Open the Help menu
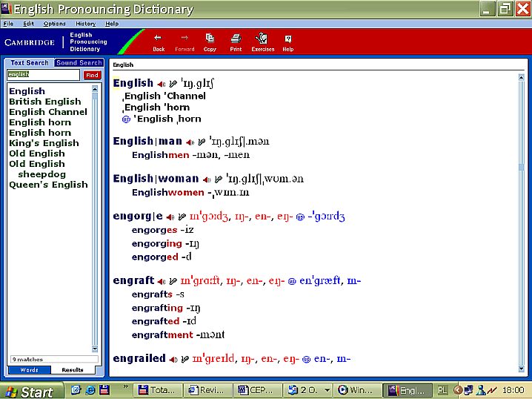Screen dimensions: 532x399 point(112,24)
